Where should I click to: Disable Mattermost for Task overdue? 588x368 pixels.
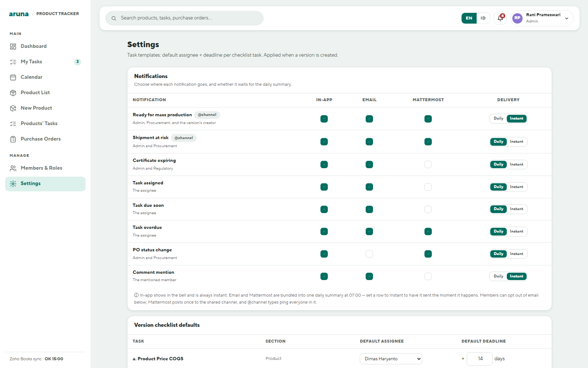[x=428, y=231]
